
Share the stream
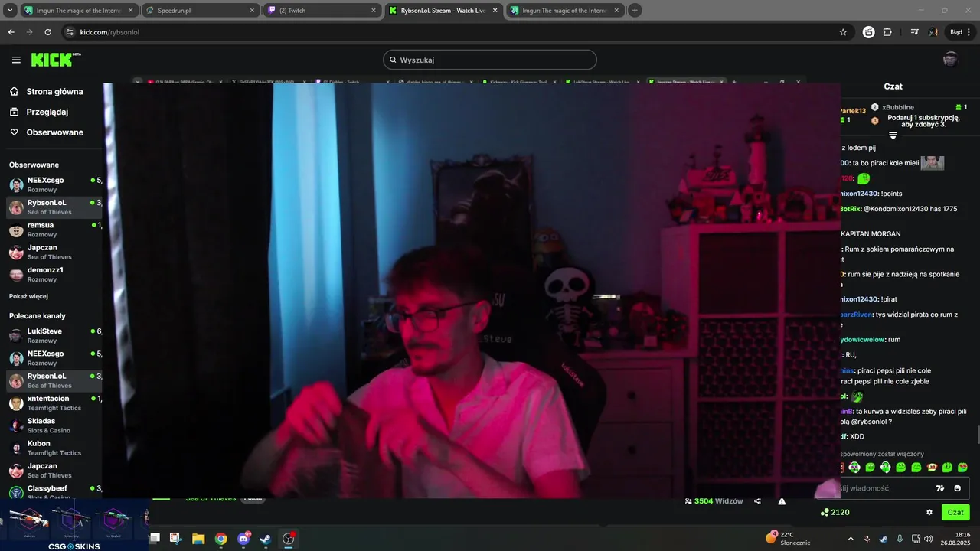pyautogui.click(x=757, y=501)
